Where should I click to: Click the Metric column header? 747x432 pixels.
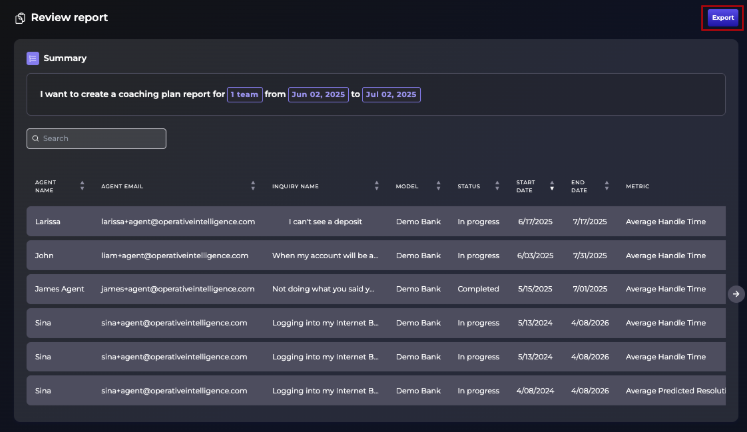pyautogui.click(x=637, y=186)
